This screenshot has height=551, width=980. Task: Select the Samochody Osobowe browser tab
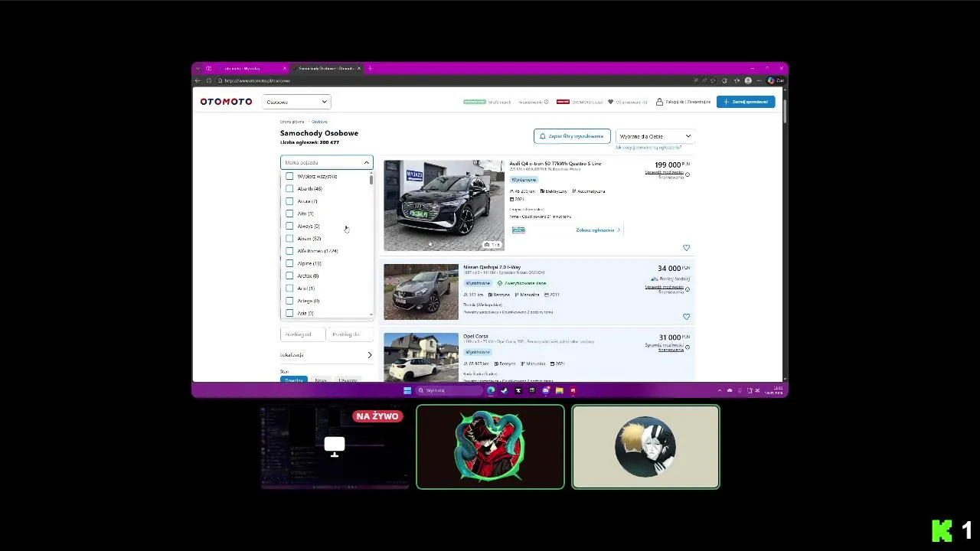[x=325, y=68]
